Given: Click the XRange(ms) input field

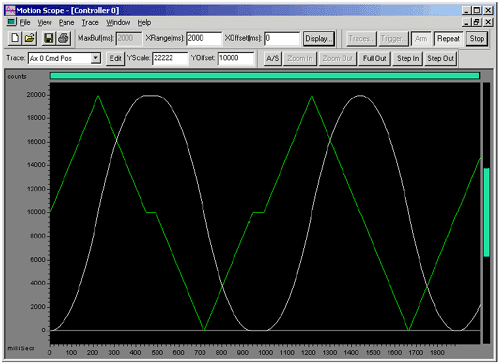Looking at the screenshot, I should pos(204,38).
